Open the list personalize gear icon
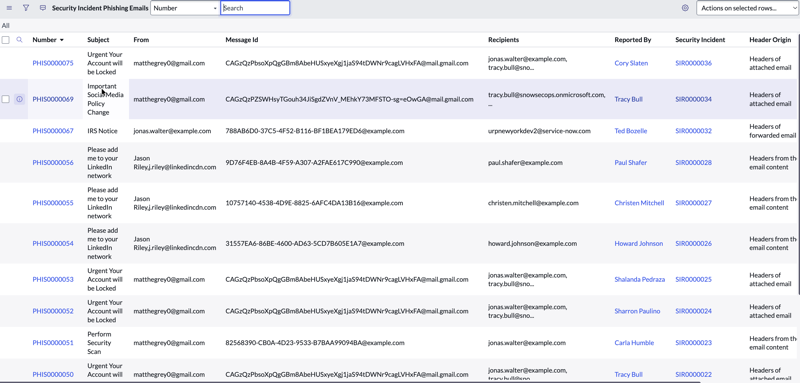 pos(685,8)
